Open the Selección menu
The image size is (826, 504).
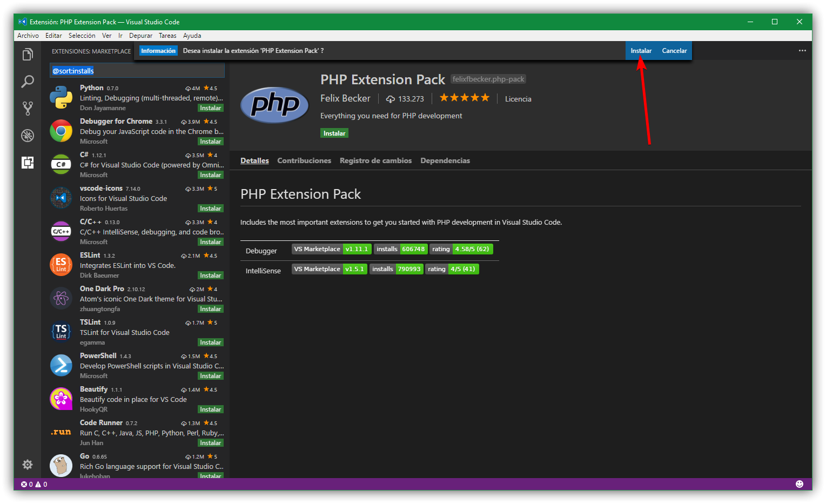coord(82,36)
